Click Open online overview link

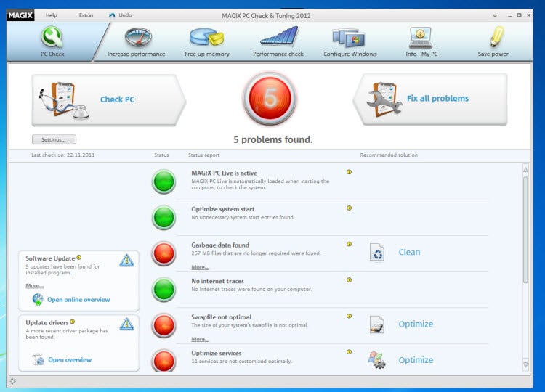click(x=78, y=300)
